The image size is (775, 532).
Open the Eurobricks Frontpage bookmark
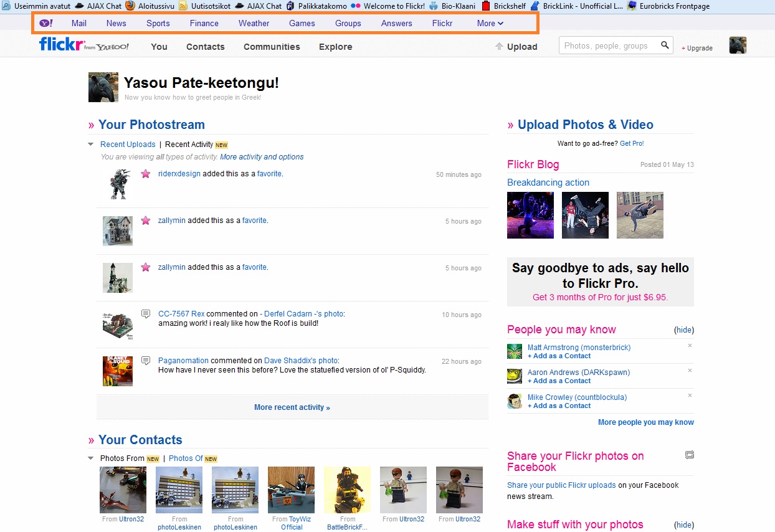pos(669,6)
